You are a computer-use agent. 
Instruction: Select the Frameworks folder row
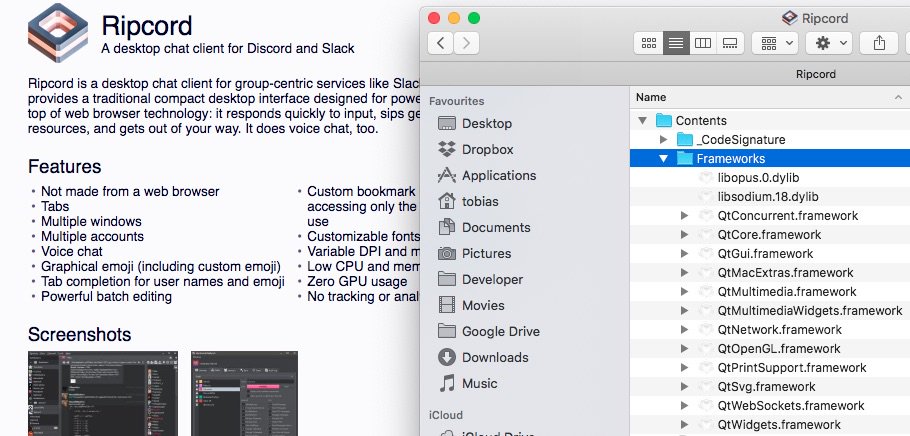click(x=770, y=158)
